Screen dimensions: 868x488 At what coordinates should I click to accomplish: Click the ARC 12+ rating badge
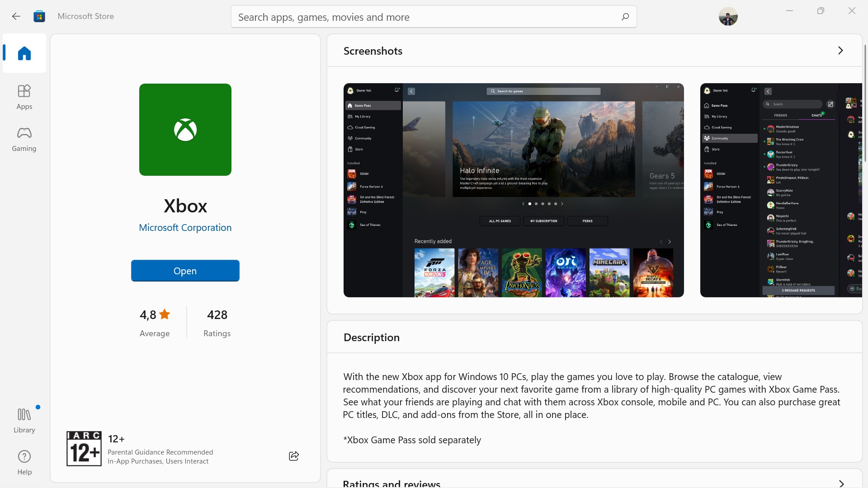pos(84,449)
